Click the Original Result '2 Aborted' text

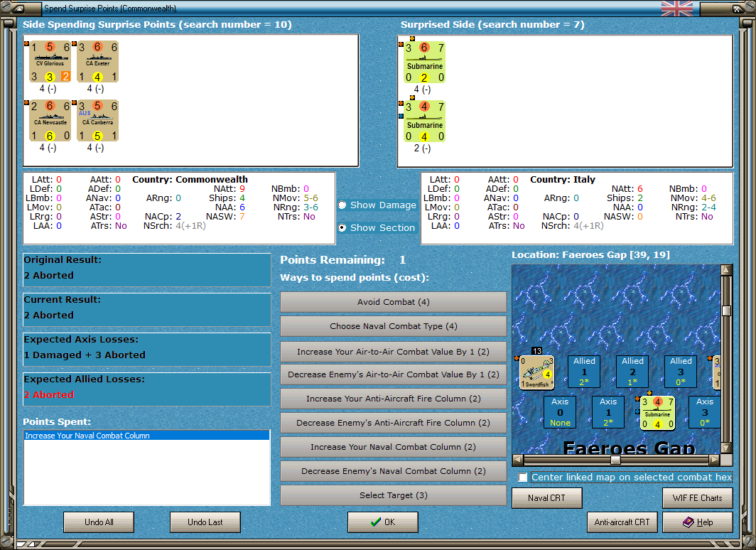coord(49,275)
